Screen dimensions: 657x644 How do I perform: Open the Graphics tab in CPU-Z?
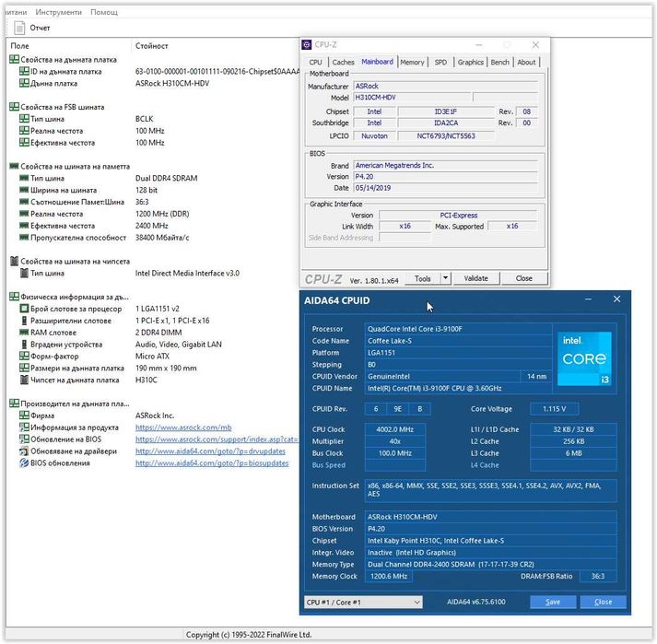[470, 63]
